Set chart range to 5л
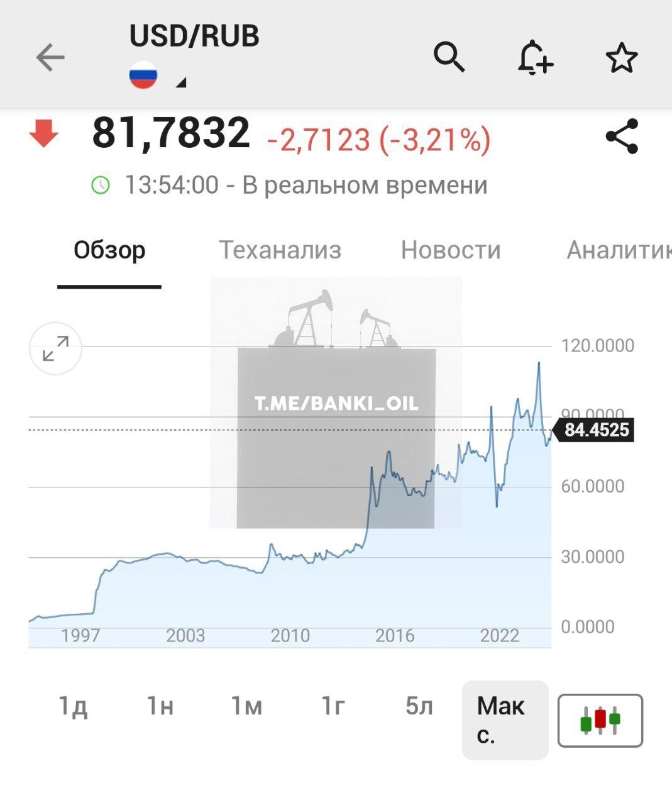Viewport: 672px width, 805px height. click(419, 707)
